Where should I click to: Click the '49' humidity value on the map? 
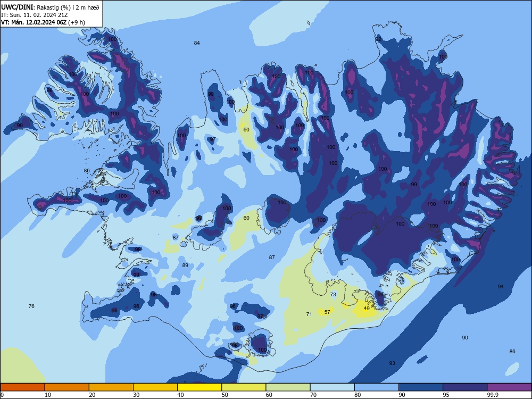[367, 309]
